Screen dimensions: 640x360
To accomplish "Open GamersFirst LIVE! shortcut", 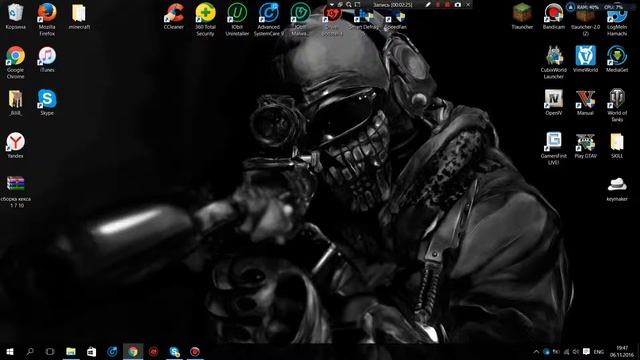I will tap(553, 148).
